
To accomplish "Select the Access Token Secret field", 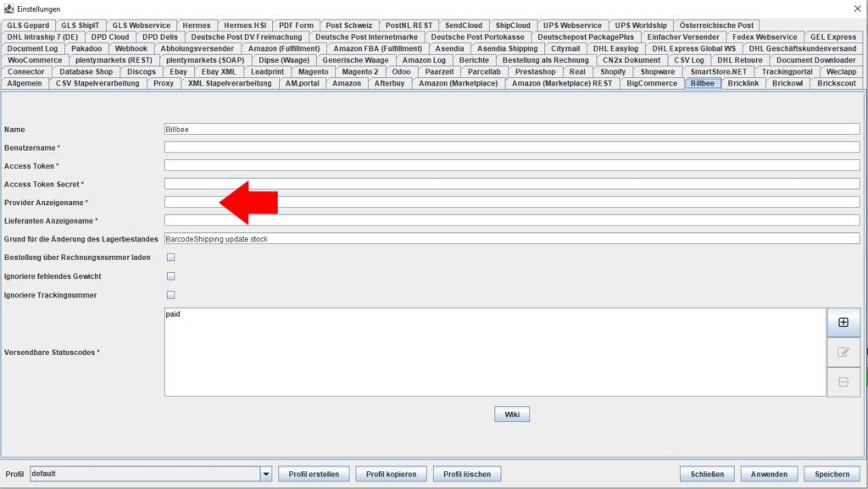I will pyautogui.click(x=512, y=184).
